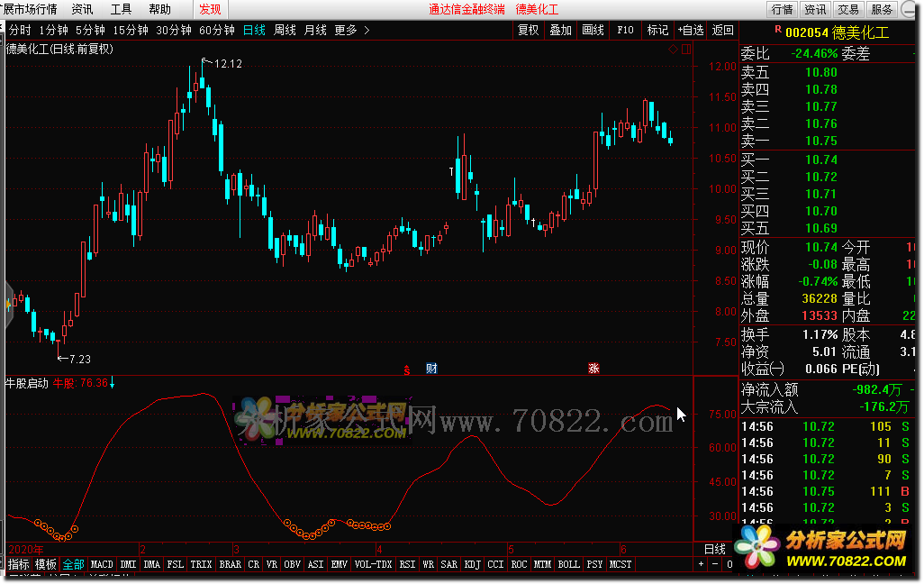Switch to the MACD indicator
Viewport: 924px width, 584px height.
[x=102, y=564]
